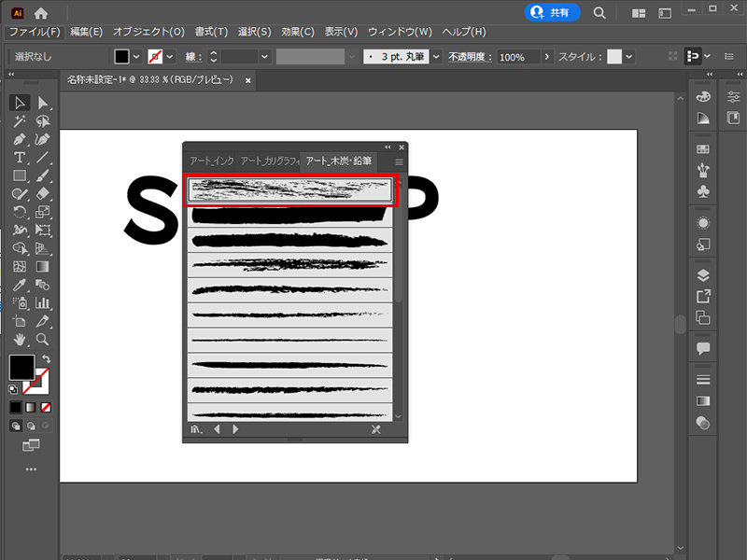
Task: Expand the 3 pt. 丸筆 brush dropdown
Action: tap(436, 57)
